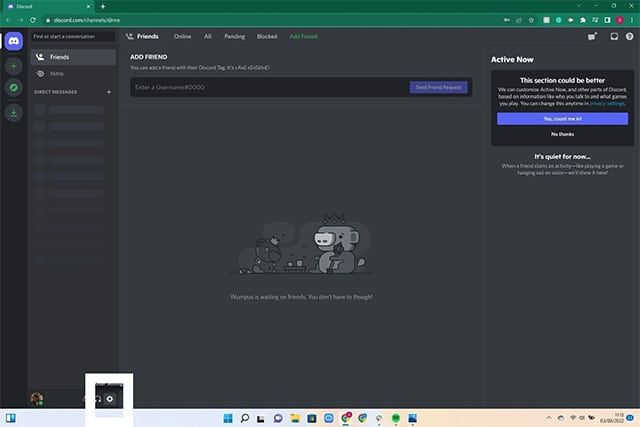Open the Blocked tab
The image size is (640, 427).
[267, 36]
